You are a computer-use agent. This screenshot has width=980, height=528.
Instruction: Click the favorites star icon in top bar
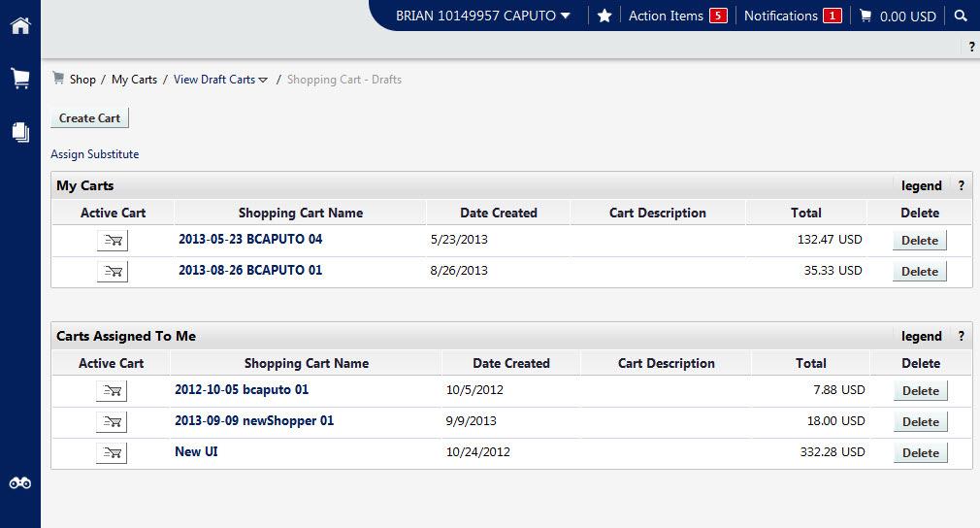pyautogui.click(x=604, y=16)
